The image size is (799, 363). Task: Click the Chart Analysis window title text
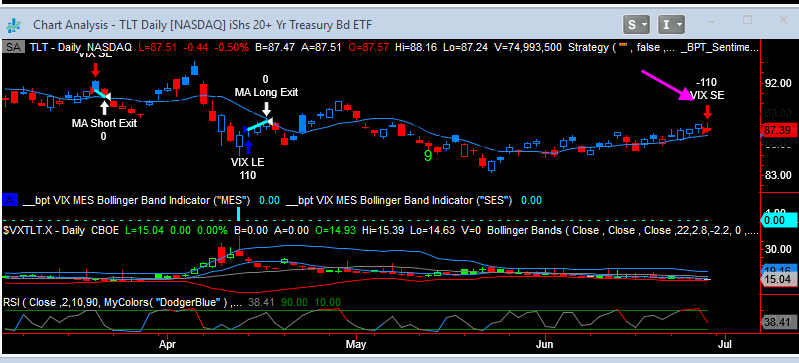203,24
